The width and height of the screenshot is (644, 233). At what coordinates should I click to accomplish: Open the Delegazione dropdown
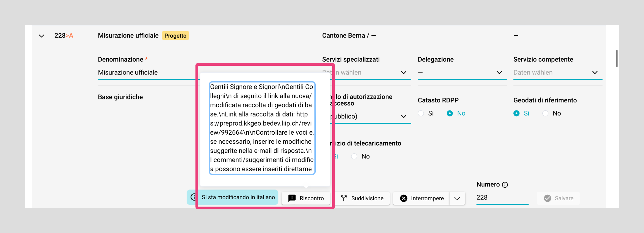pyautogui.click(x=499, y=73)
